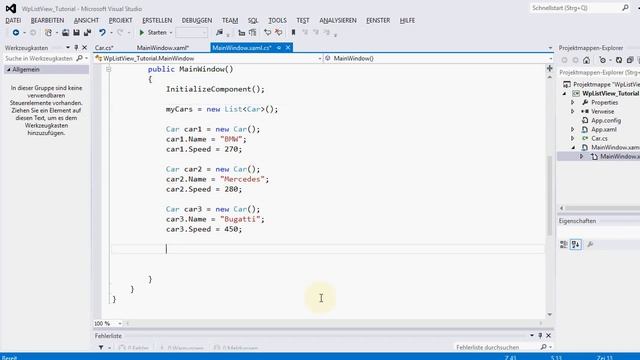
Task: Open the ANSICHT menu
Action: click(x=86, y=20)
